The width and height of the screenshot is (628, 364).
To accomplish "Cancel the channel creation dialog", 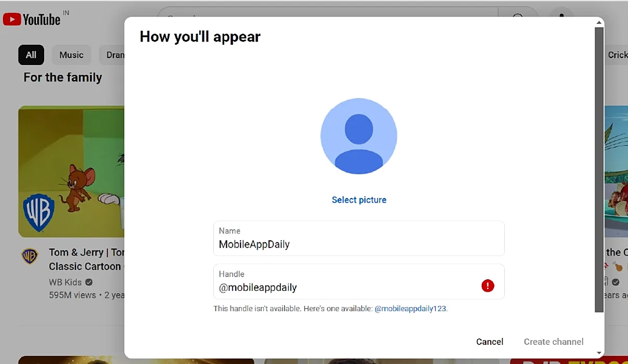I will point(490,342).
